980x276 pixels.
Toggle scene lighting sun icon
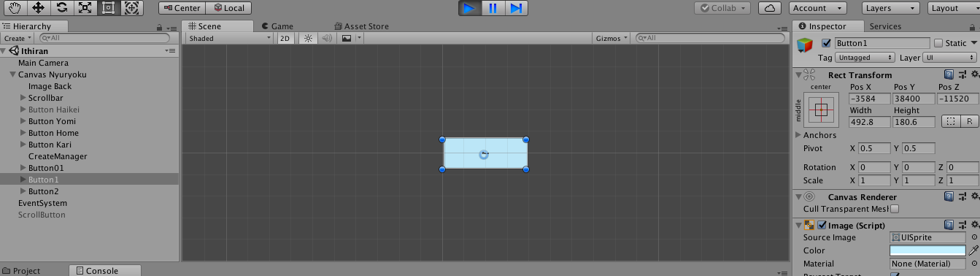click(308, 38)
